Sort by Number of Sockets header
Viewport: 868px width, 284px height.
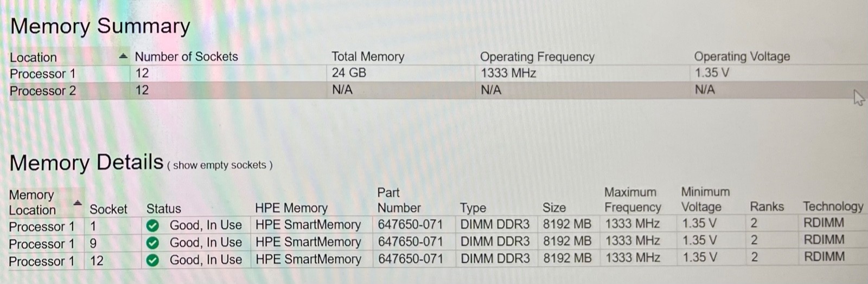(186, 56)
